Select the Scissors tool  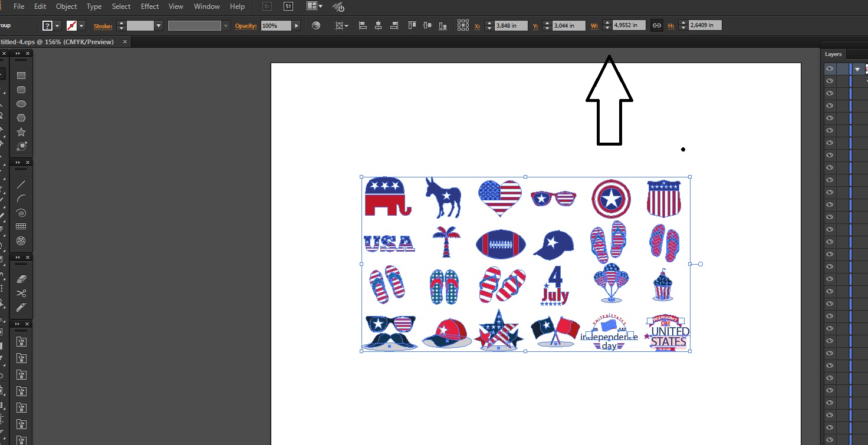click(21, 293)
